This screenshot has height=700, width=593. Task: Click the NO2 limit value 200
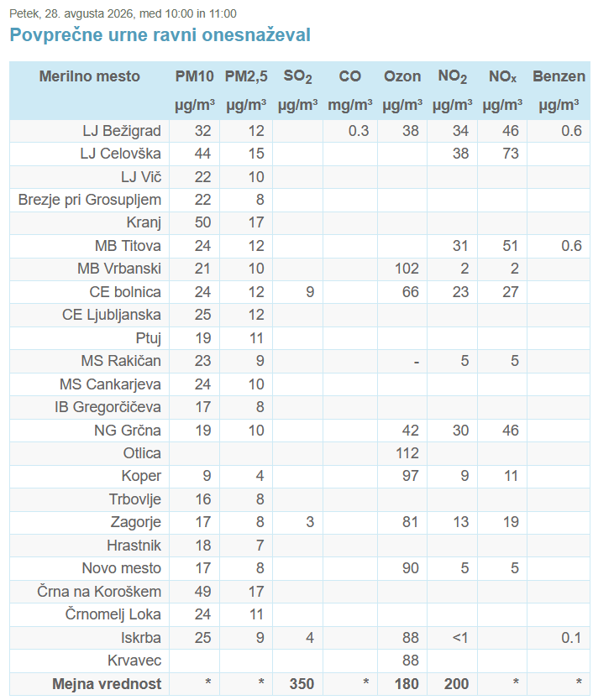pyautogui.click(x=456, y=684)
